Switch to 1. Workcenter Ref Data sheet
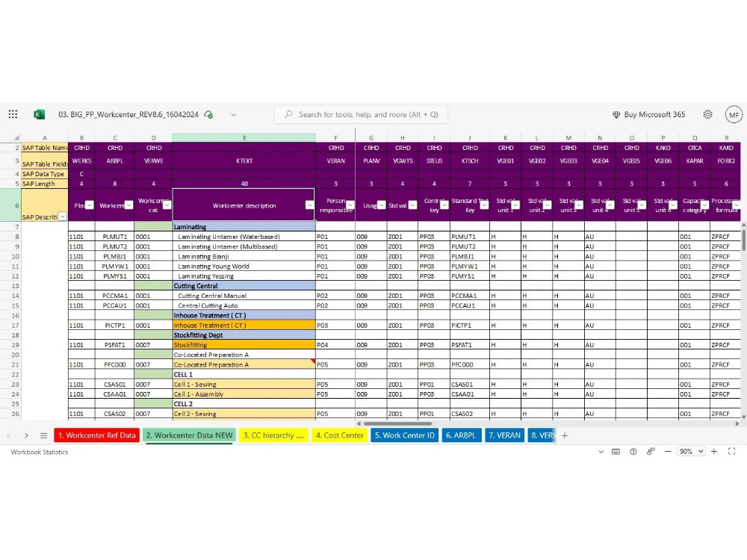747x560 pixels. click(96, 435)
